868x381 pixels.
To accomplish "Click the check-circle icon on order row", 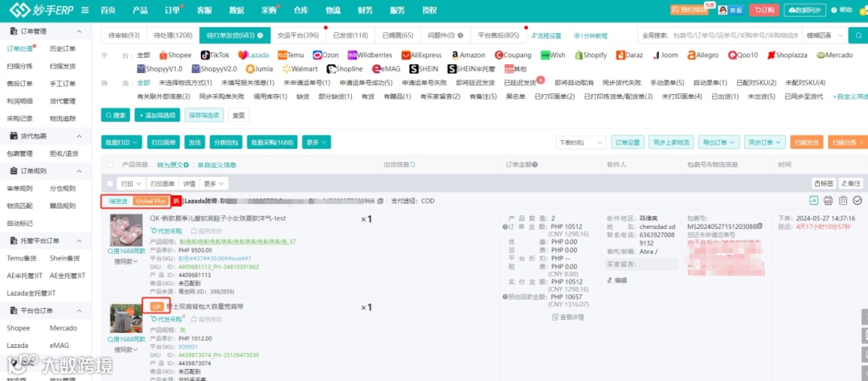I will [858, 200].
